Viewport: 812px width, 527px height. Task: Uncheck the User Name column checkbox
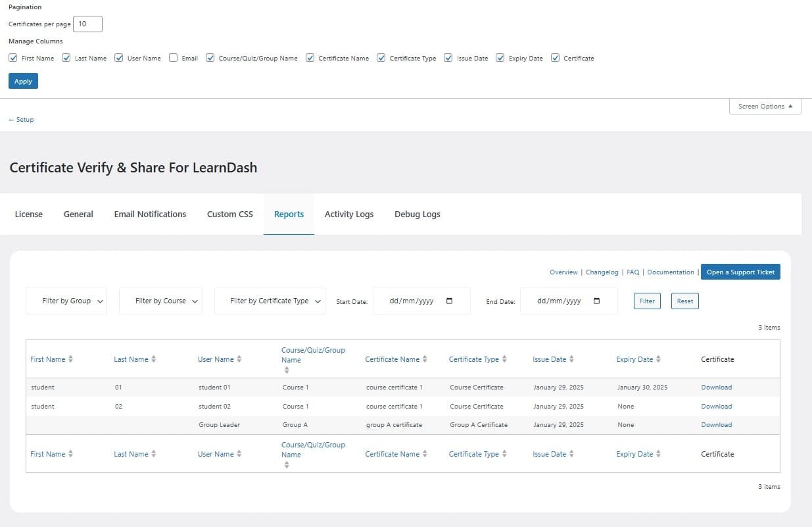pos(119,58)
